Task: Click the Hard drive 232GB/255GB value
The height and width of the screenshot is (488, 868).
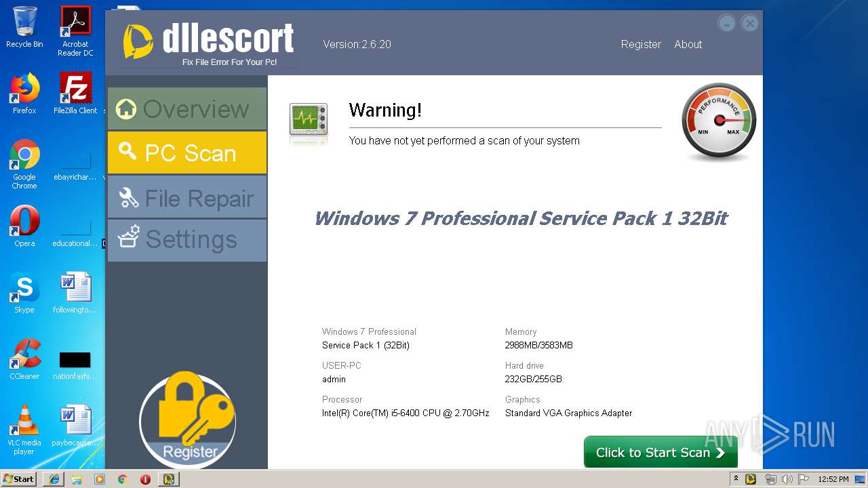Action: click(x=534, y=379)
